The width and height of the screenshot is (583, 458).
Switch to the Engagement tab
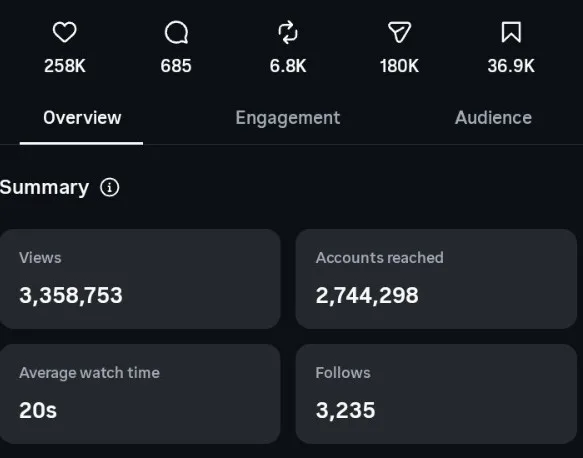pos(288,119)
